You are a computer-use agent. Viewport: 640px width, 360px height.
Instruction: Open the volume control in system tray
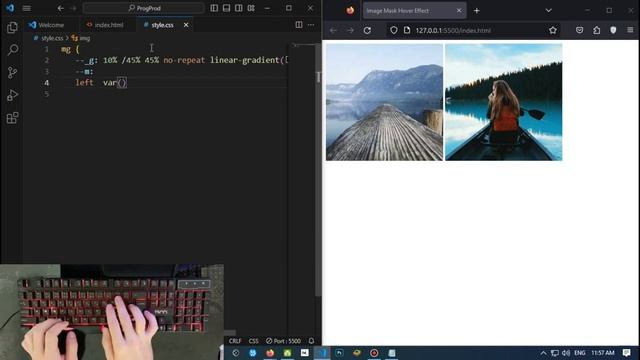click(x=566, y=353)
